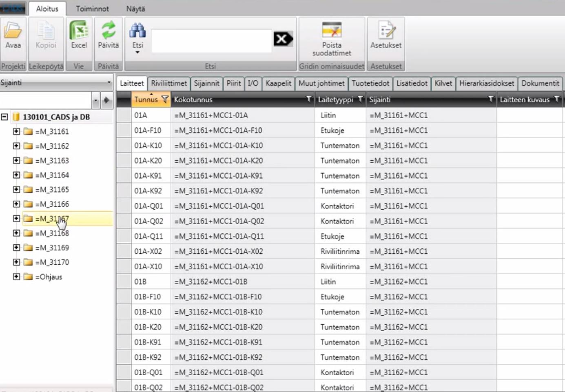This screenshot has width=565, height=392.
Task: Open the Tuotetiedot tab
Action: pyautogui.click(x=370, y=83)
